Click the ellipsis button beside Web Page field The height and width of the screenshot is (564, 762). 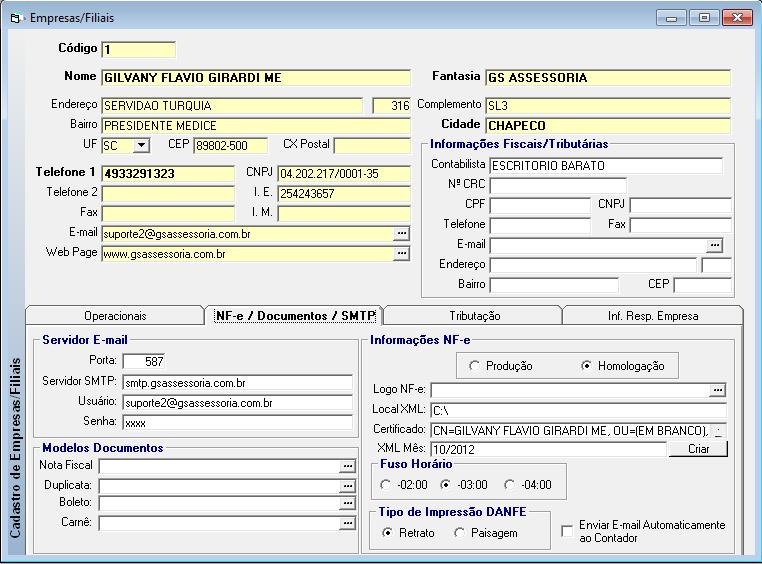point(402,254)
